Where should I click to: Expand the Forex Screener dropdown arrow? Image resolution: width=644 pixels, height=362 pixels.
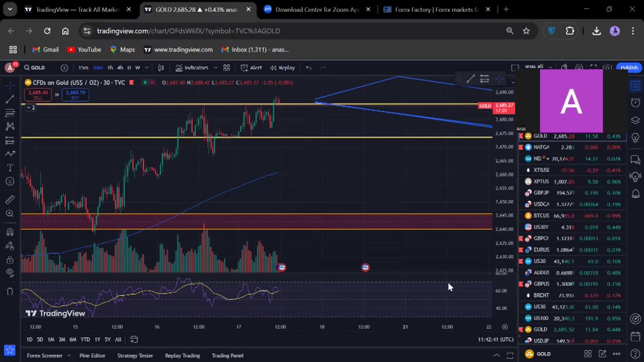click(x=69, y=355)
